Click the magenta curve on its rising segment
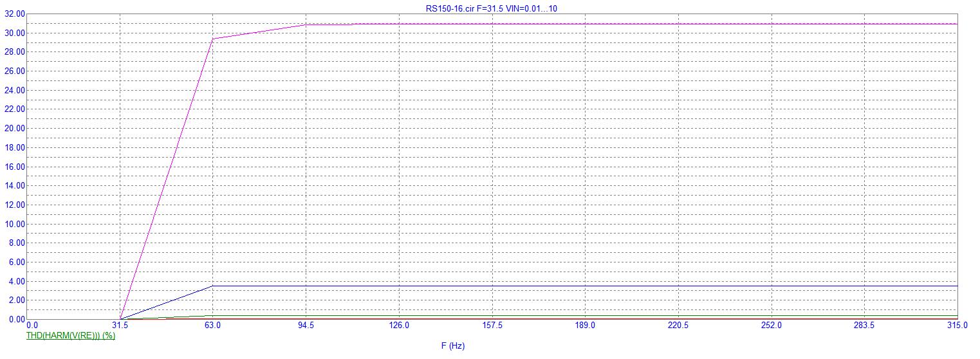 (x=167, y=178)
